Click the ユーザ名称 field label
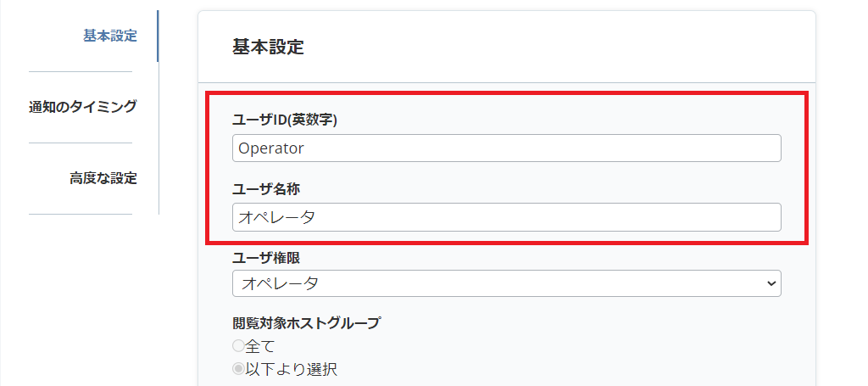 tap(265, 189)
